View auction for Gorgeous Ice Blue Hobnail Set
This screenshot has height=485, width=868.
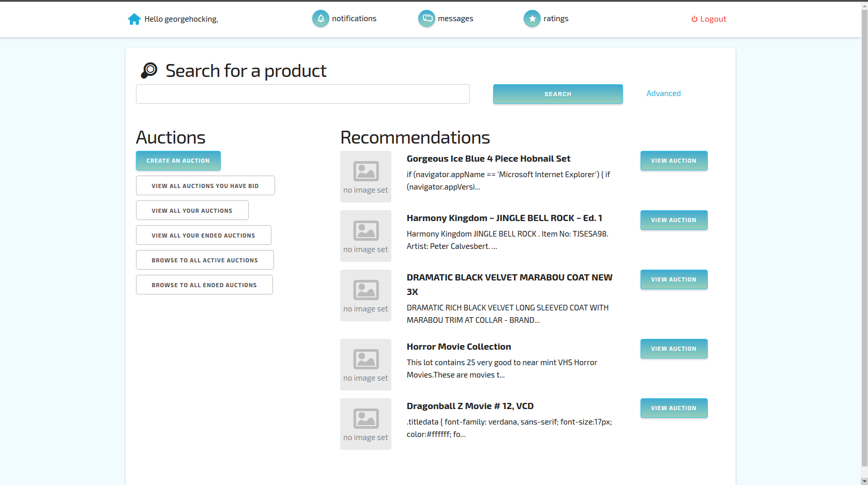click(x=674, y=161)
